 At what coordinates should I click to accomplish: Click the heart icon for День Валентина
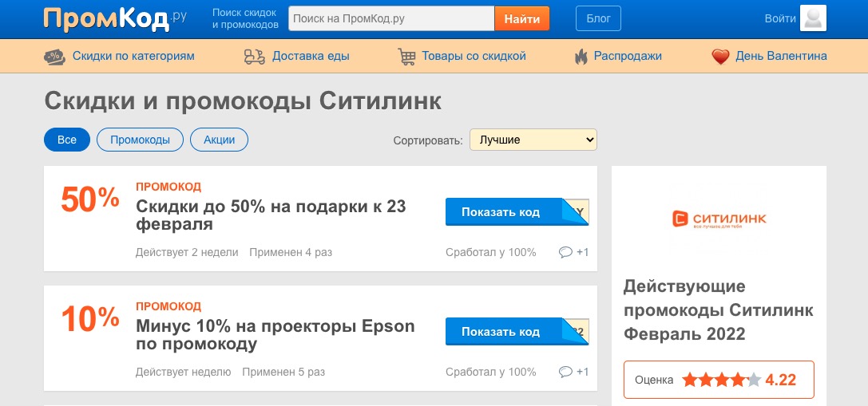(721, 57)
